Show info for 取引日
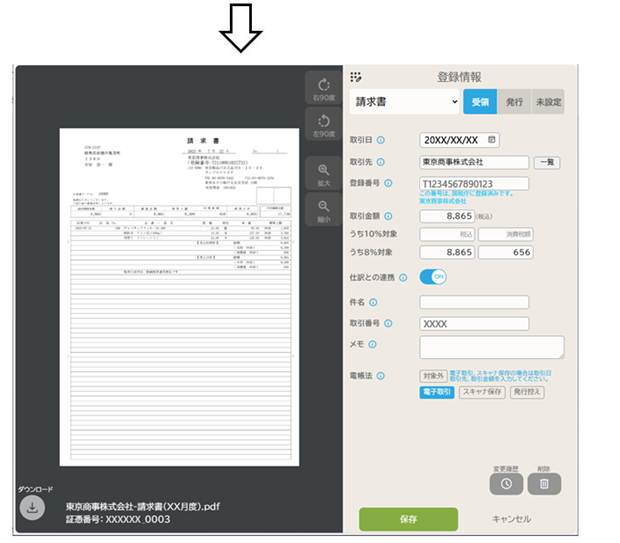The image size is (620, 543). [380, 140]
